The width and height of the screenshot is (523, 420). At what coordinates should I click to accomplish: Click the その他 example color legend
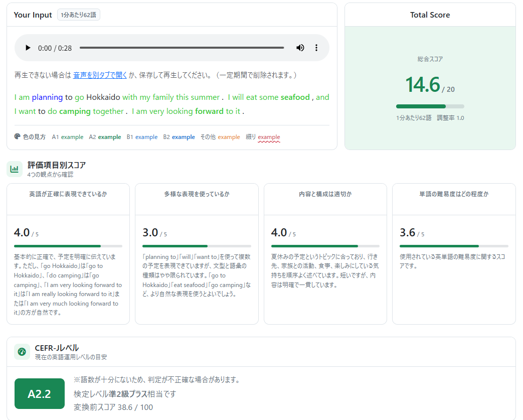tap(220, 137)
